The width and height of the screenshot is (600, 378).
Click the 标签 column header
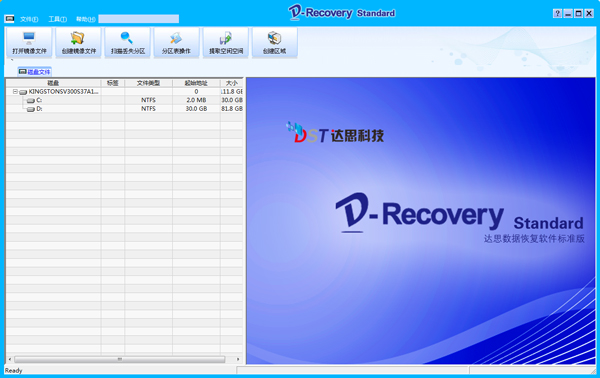(112, 83)
